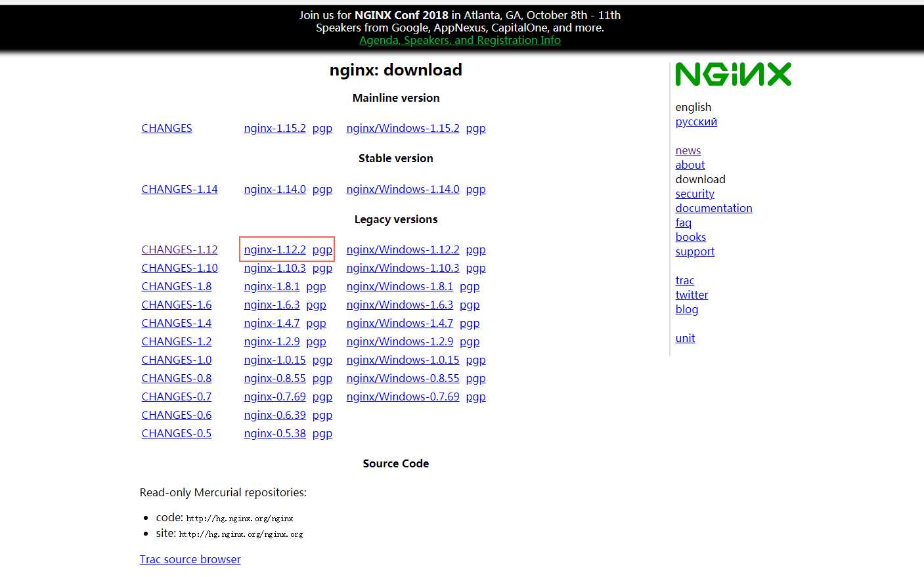Screen dimensions: 924x577
Task: Open the Trac source browser link
Action: [x=190, y=559]
